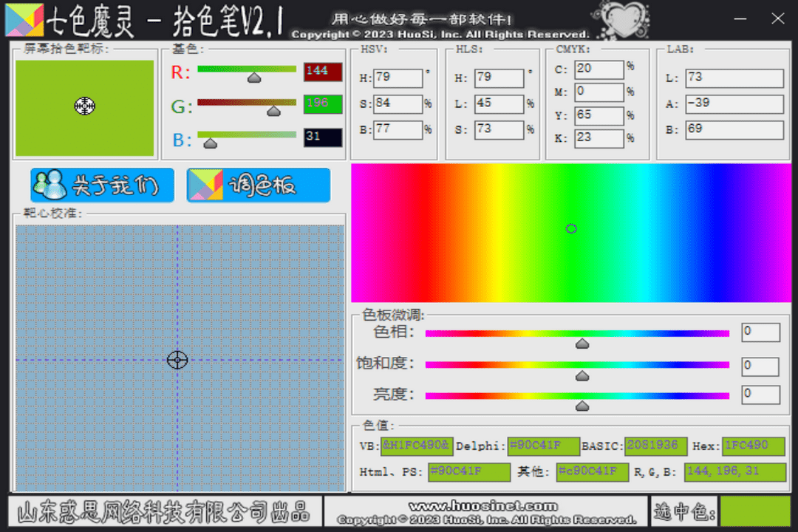This screenshot has height=532, width=798.
Task: Click the circle color marker on the rainbow palette
Action: (570, 229)
